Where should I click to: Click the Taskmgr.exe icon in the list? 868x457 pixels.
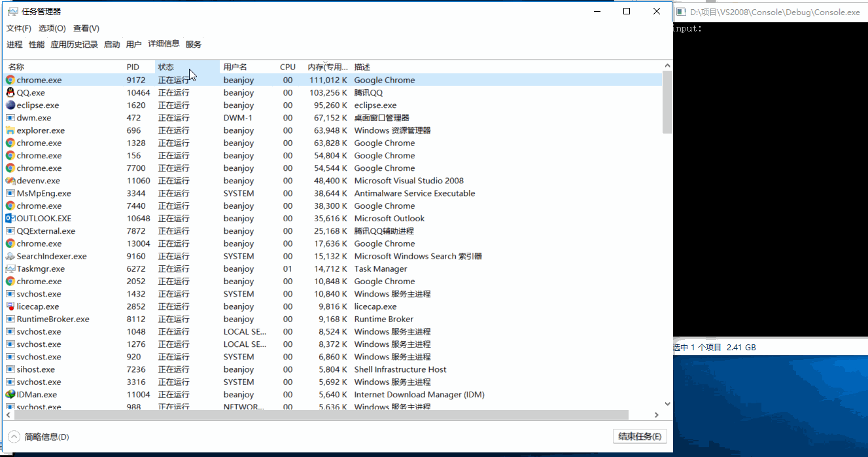(x=10, y=268)
